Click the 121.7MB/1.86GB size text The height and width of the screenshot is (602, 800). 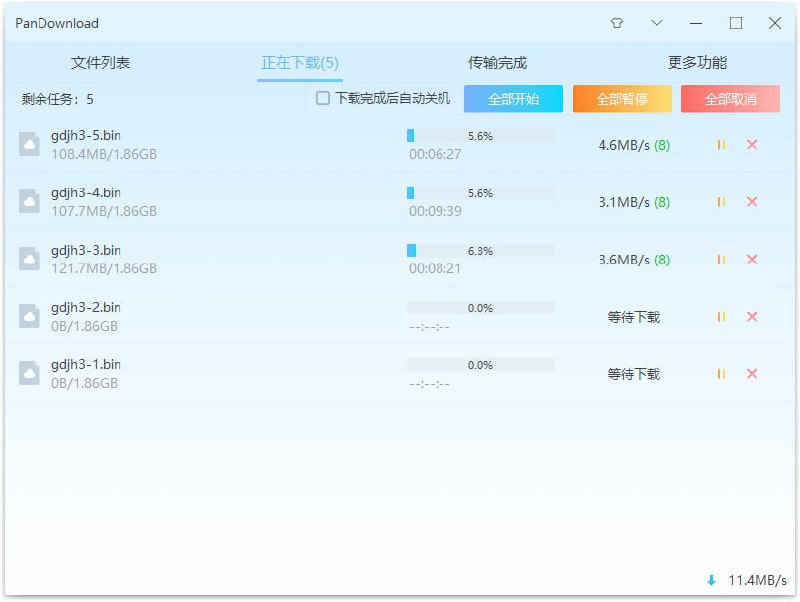pos(104,268)
